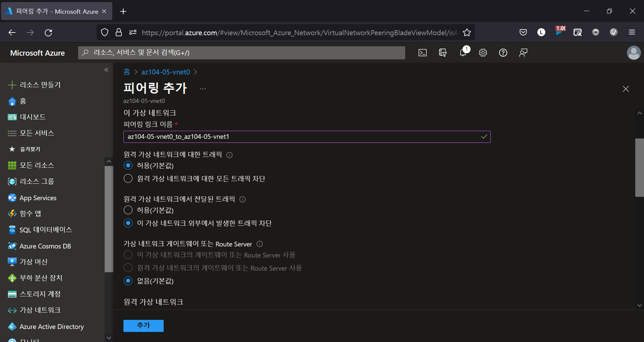Open 리소스 그룹 in sidebar

(37, 181)
